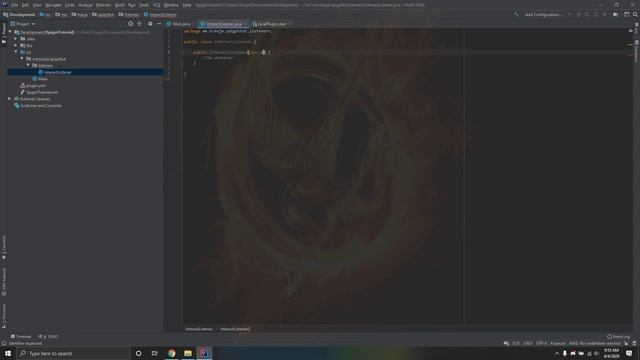Open Project panel settings gear
This screenshot has height=360, width=640.
pos(150,24)
